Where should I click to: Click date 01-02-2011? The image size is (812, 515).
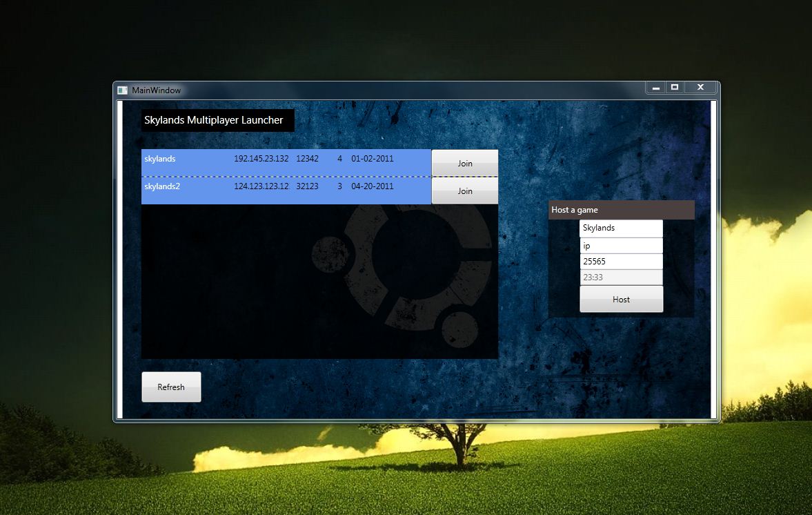pos(373,159)
